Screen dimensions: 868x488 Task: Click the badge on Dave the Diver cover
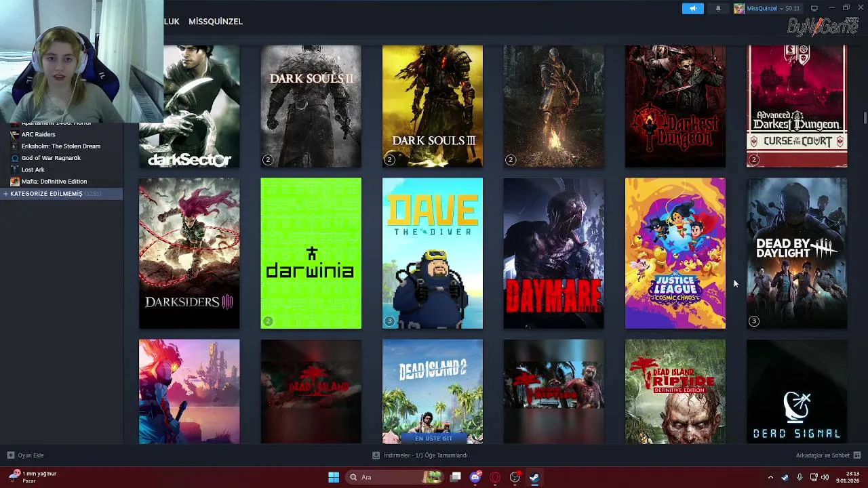pyautogui.click(x=389, y=321)
